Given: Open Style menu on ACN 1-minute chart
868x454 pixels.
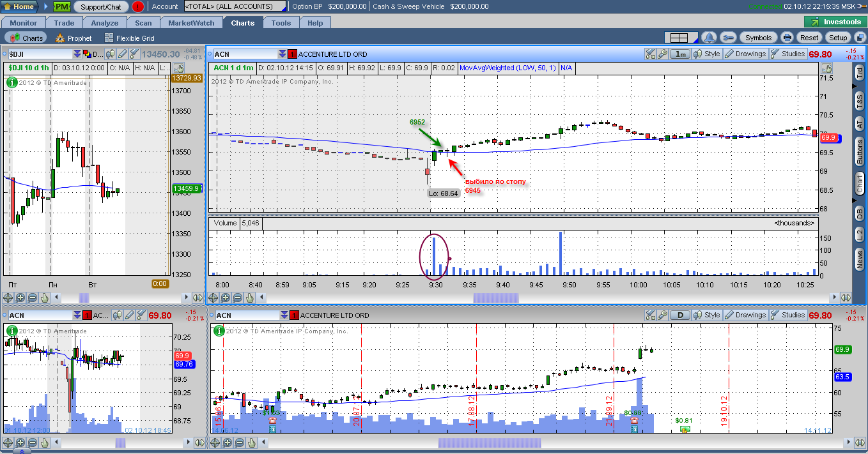Looking at the screenshot, I should click(x=707, y=54).
